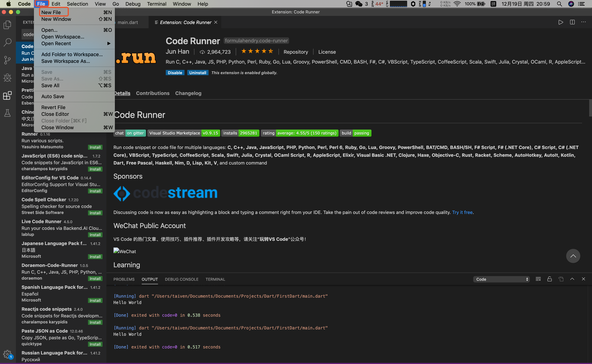Click the Uninstall button
592x364 pixels.
coord(198,73)
